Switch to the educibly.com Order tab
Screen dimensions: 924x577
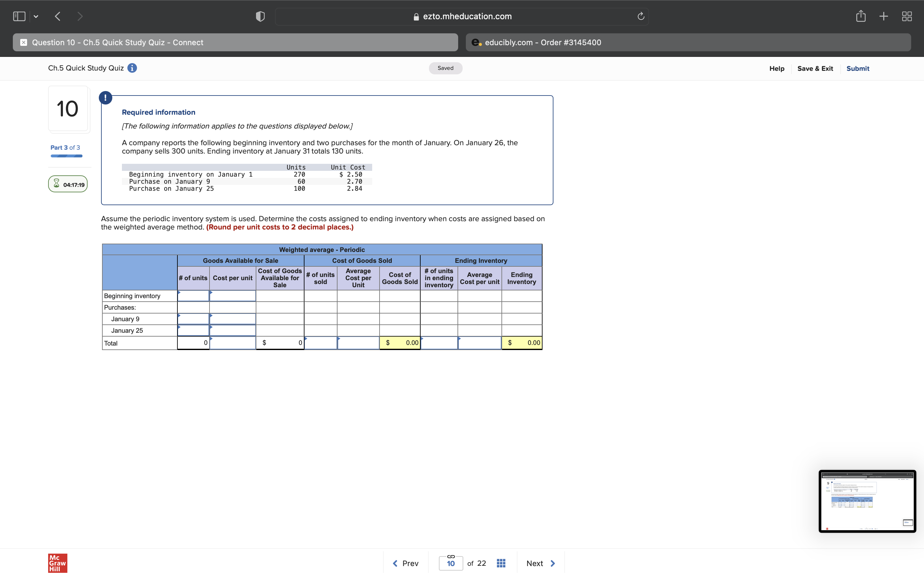click(687, 42)
